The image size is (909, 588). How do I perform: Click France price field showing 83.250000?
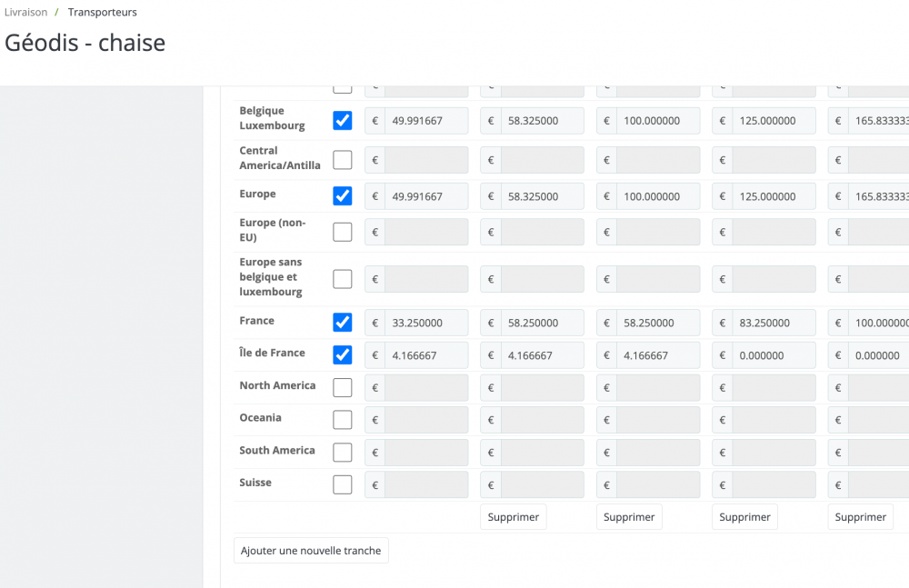pos(774,323)
